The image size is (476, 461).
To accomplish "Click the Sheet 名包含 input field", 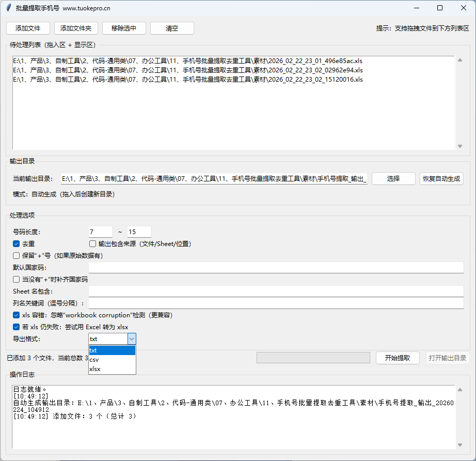I will (276, 291).
